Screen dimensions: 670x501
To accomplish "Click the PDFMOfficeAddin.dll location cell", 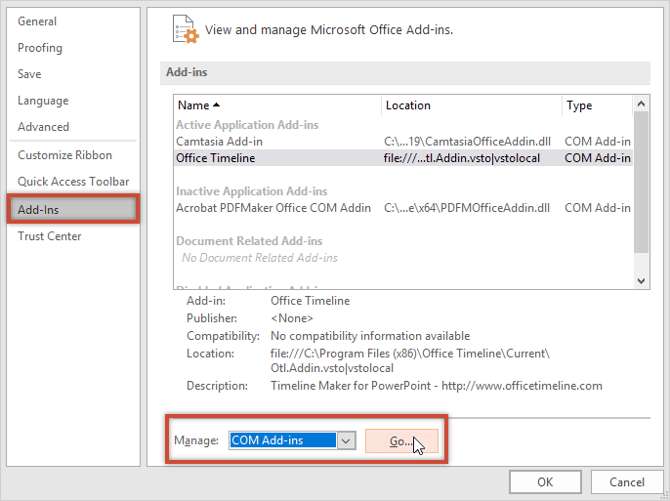I will (x=467, y=208).
